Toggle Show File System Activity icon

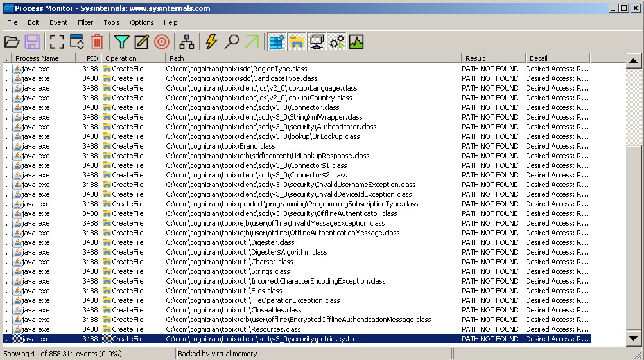coord(297,42)
